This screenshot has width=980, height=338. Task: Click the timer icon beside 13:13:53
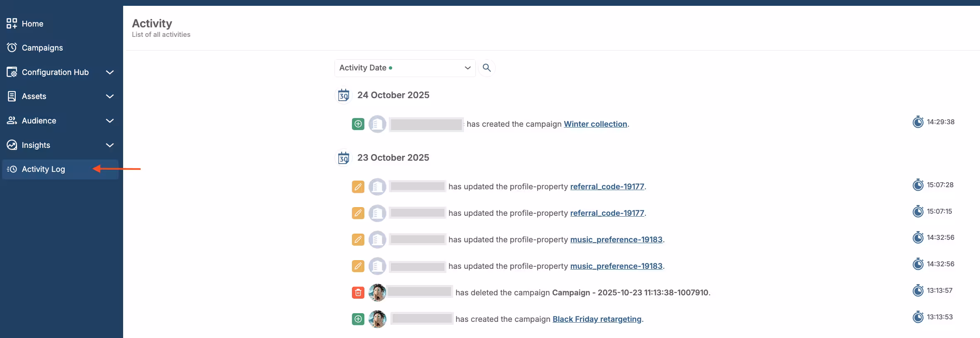[x=918, y=317]
